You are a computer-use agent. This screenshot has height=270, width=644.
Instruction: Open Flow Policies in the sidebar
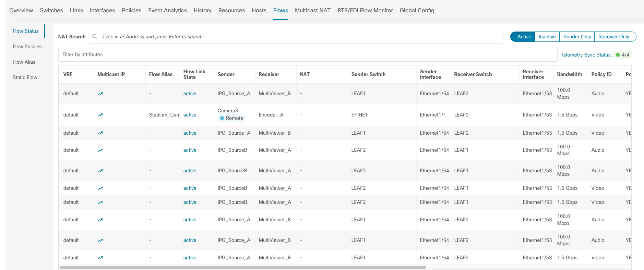tap(27, 47)
